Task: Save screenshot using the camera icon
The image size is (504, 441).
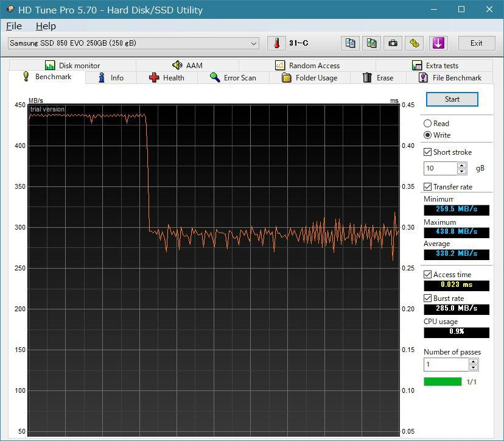Action: coord(393,43)
